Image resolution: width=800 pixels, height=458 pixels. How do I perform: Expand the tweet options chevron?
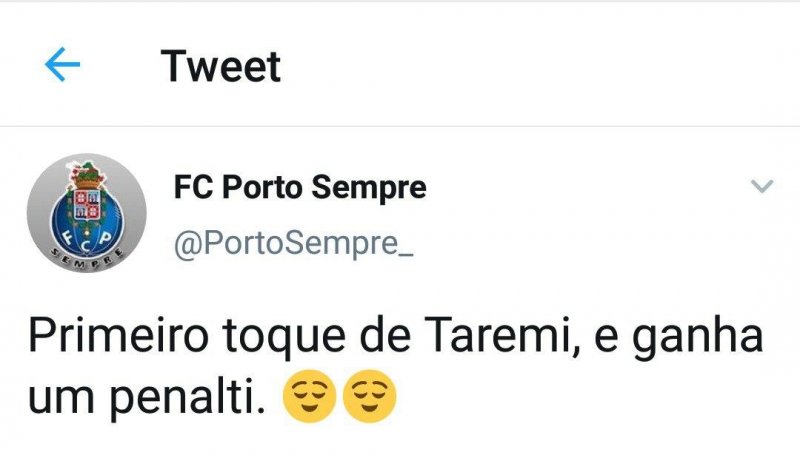coord(762,186)
